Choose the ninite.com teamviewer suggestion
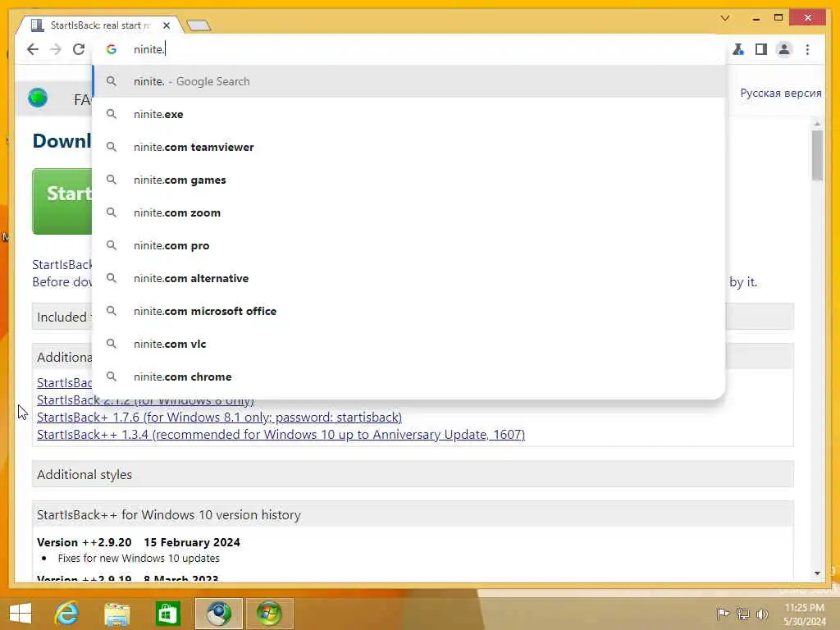 point(409,147)
